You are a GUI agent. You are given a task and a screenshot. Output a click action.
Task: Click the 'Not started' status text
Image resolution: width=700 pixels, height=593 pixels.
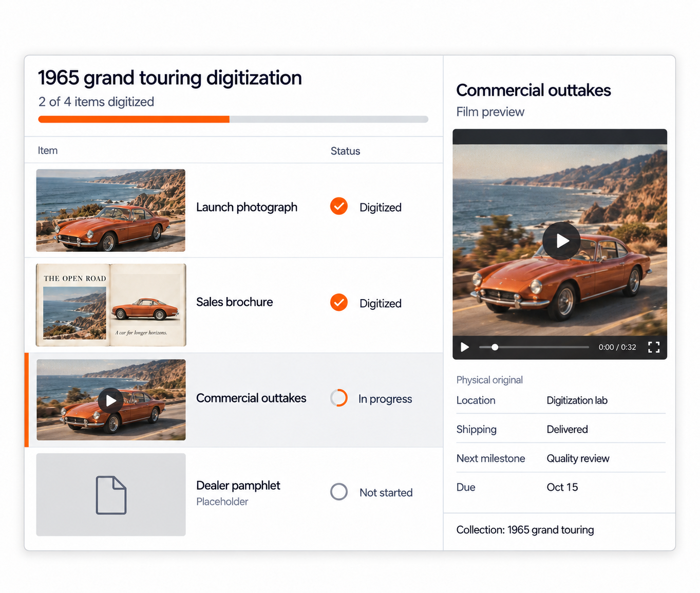click(386, 493)
